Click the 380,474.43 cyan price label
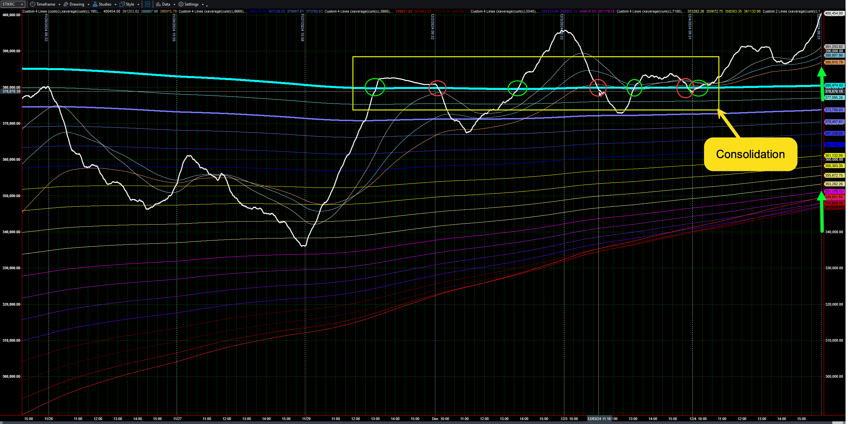The height and width of the screenshot is (424, 868). point(834,86)
